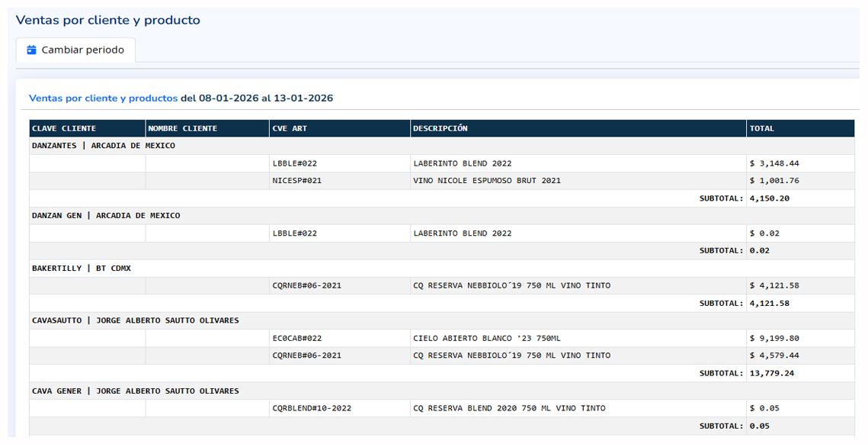Select the CAVASAUTTO | JORGE ALBERTO SAUTTO row
Viewport: 868px width, 444px height.
136,320
